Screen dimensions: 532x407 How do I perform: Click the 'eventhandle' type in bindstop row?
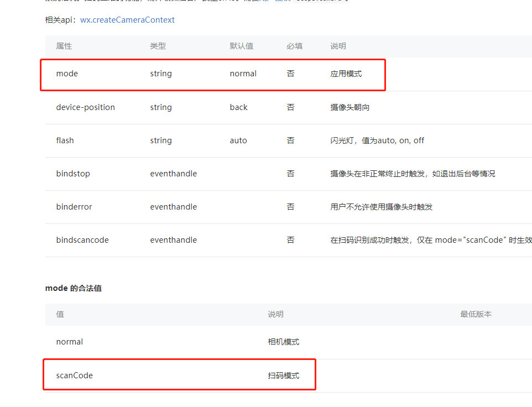point(174,174)
